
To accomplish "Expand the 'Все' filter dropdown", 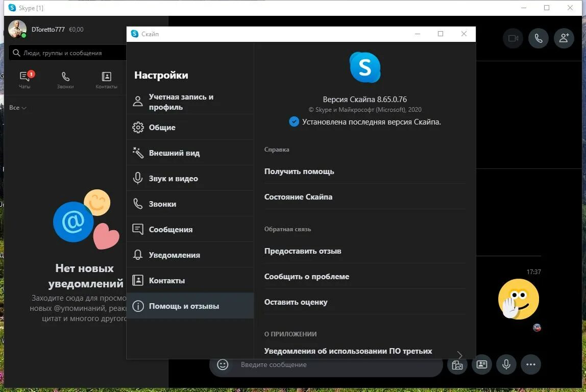I will [17, 108].
